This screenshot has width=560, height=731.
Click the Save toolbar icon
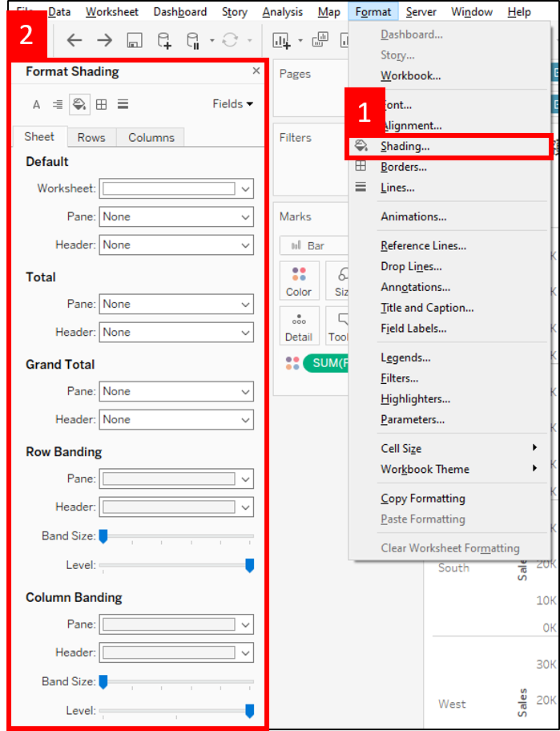(135, 41)
